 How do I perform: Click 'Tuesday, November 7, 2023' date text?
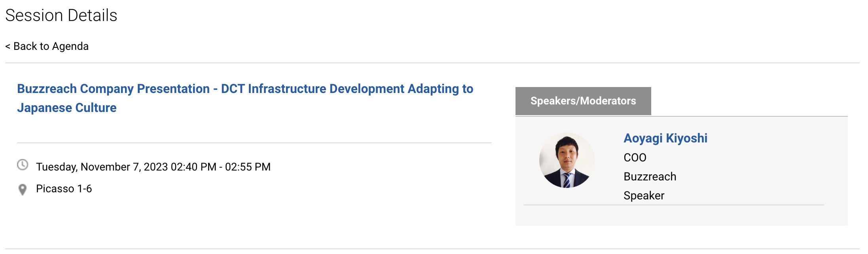coord(102,167)
